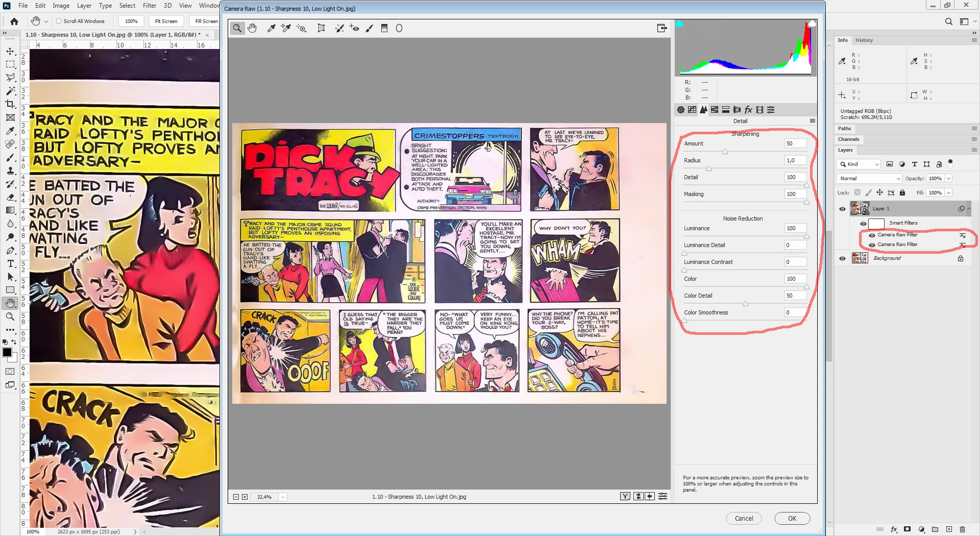Open the Filter menu
The width and height of the screenshot is (980, 536).
(x=149, y=6)
